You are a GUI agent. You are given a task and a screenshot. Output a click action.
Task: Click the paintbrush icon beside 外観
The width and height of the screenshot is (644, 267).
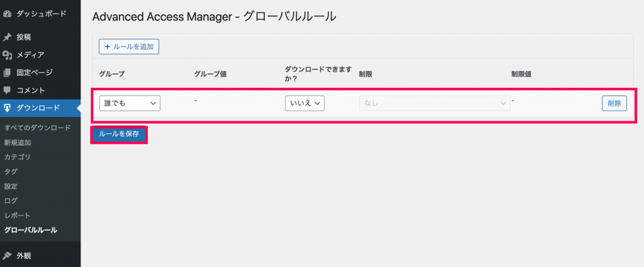(6, 256)
